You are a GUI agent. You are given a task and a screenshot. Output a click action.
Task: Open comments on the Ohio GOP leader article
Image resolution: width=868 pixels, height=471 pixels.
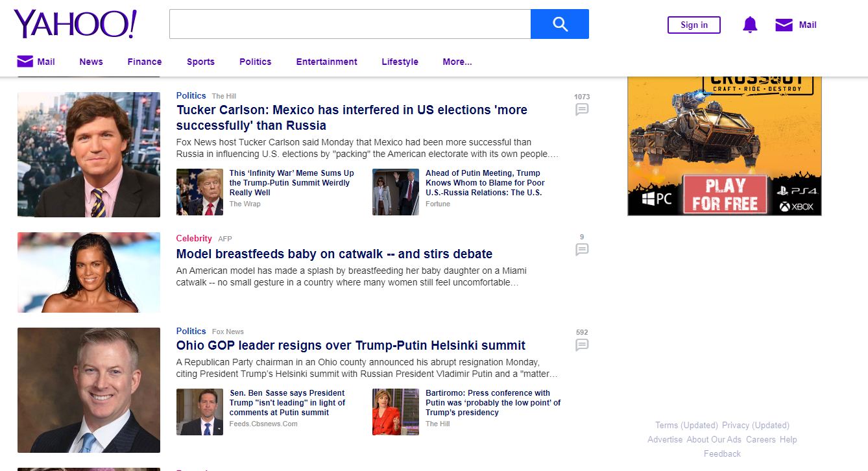tap(582, 344)
